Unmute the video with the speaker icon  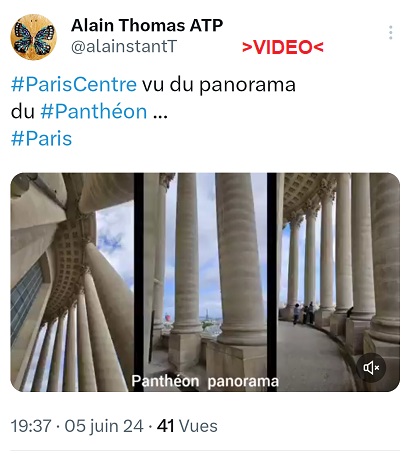[x=371, y=368]
